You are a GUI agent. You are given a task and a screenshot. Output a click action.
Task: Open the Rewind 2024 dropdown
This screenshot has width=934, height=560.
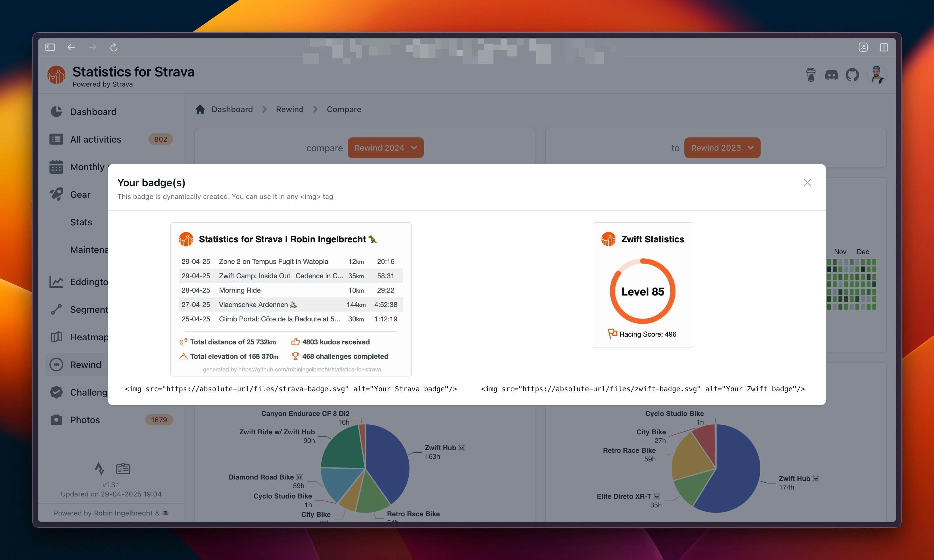tap(385, 148)
